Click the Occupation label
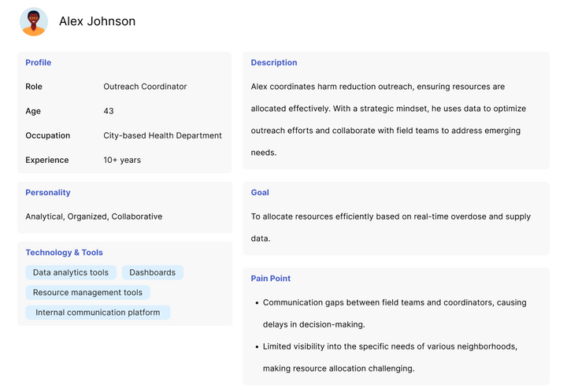 48,136
